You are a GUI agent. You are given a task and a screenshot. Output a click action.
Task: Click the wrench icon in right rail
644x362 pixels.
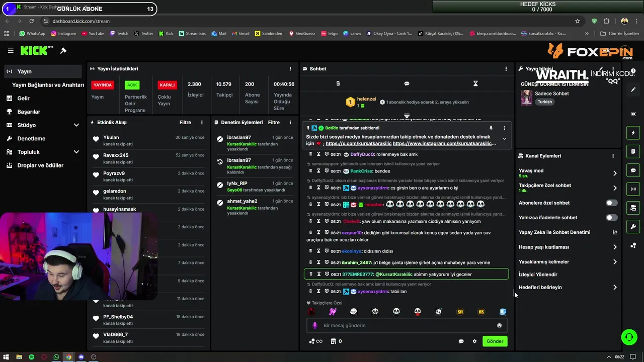coord(633,227)
